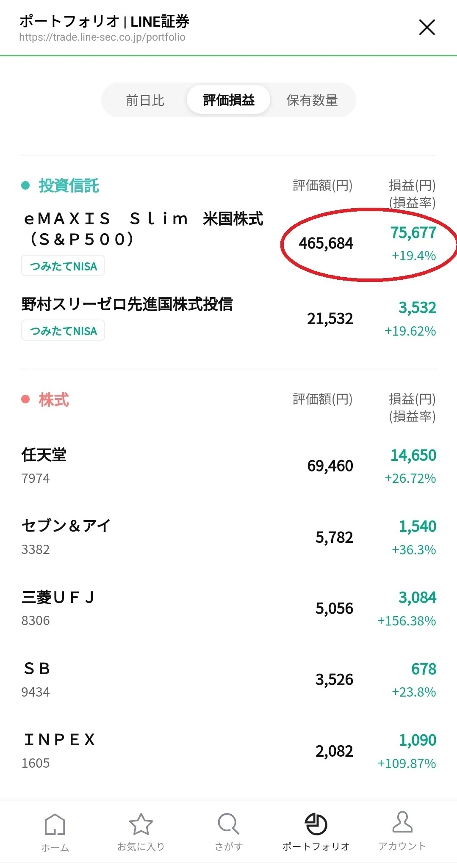Open 野村スリーゼロ先進国株式投信 fund row

[229, 318]
